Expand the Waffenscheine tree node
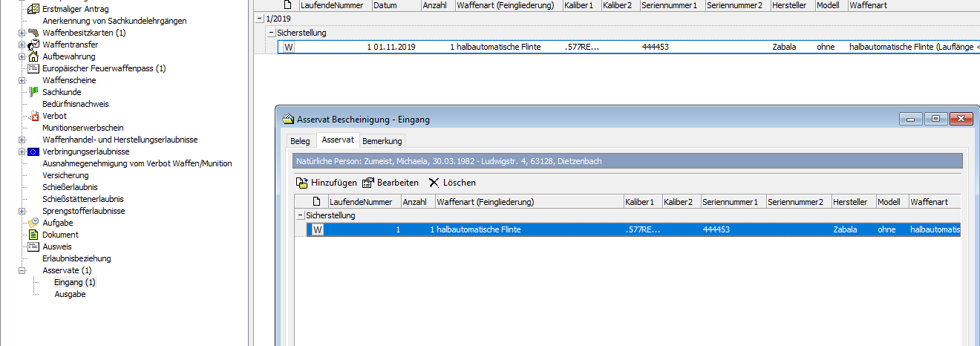Image resolution: width=980 pixels, height=346 pixels. (22, 80)
